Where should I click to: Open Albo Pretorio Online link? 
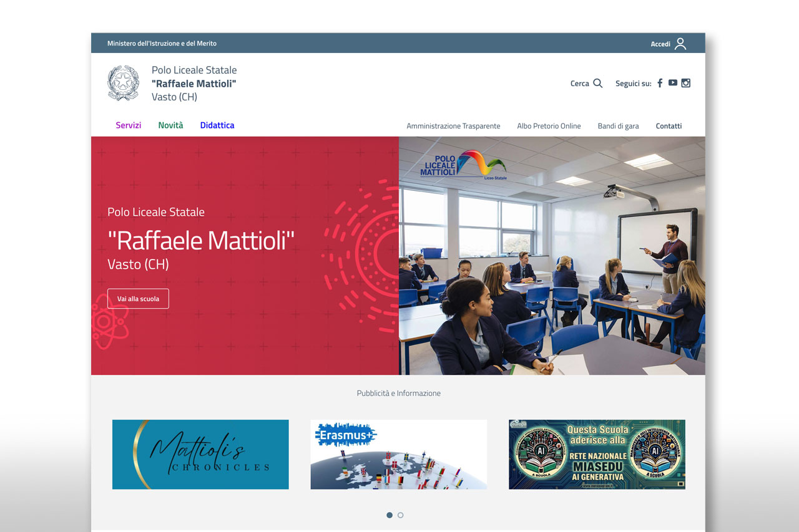pyautogui.click(x=549, y=126)
